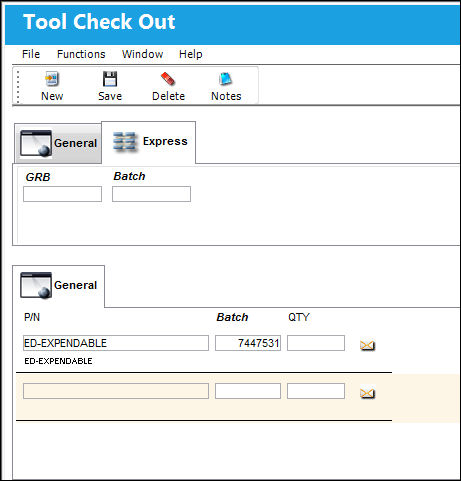Viewport: 461px width, 481px height.
Task: Select the Express tab
Action: coord(149,142)
